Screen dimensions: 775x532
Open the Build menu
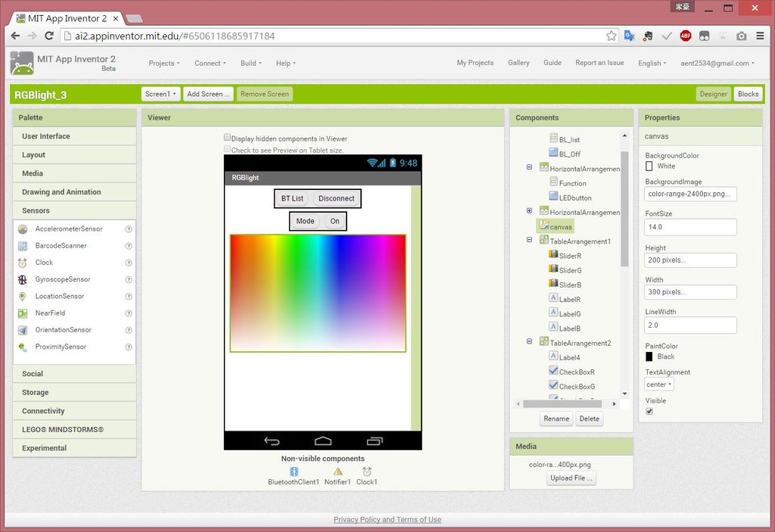tap(251, 63)
